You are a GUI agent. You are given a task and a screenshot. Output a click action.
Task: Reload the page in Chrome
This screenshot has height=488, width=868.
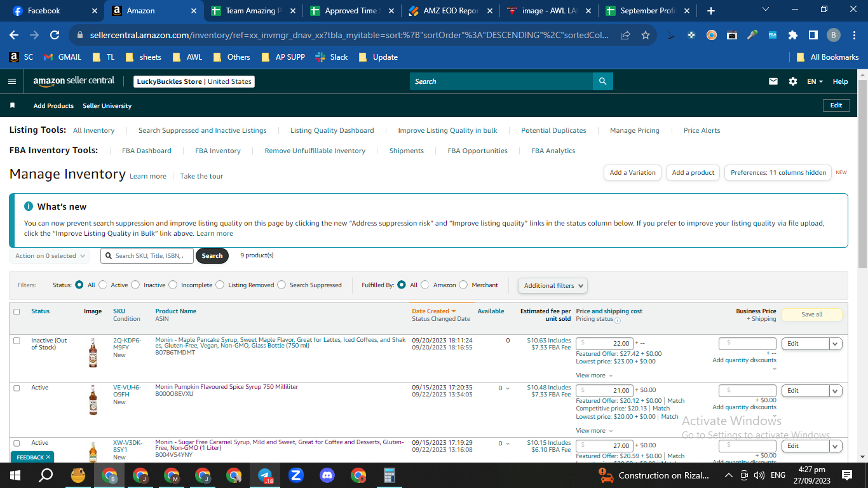(55, 36)
